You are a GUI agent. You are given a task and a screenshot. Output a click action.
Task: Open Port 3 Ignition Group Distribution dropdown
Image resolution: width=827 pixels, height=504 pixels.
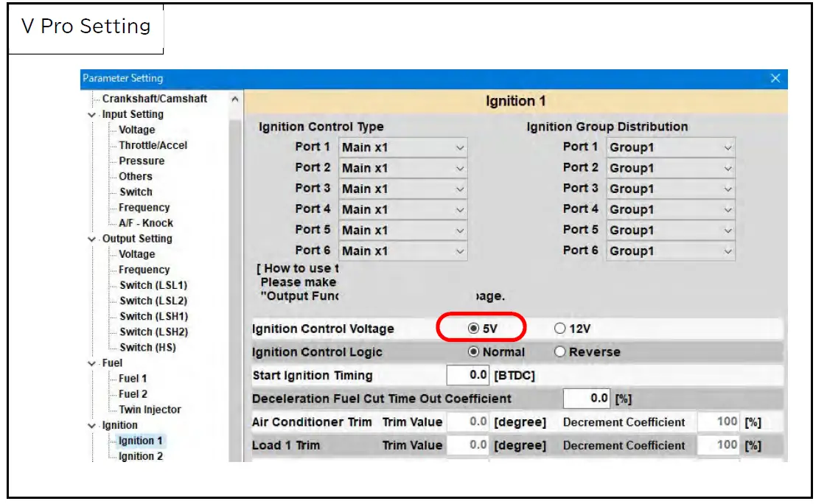(670, 189)
